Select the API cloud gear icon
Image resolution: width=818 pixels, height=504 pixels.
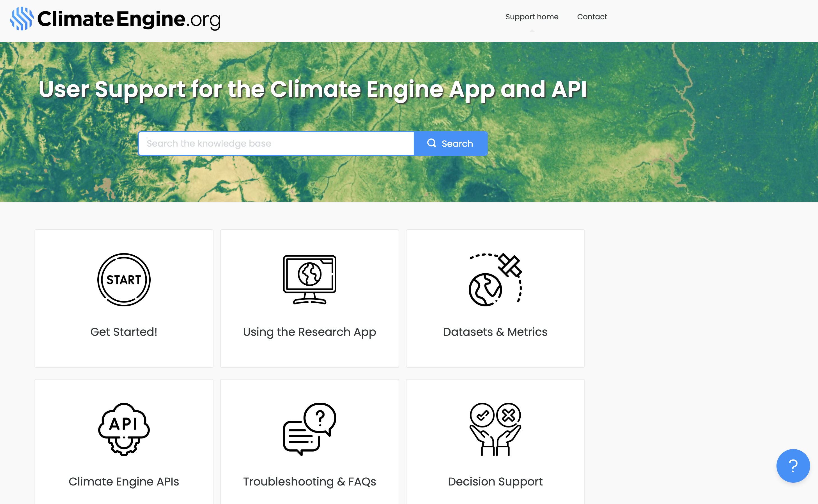[124, 430]
